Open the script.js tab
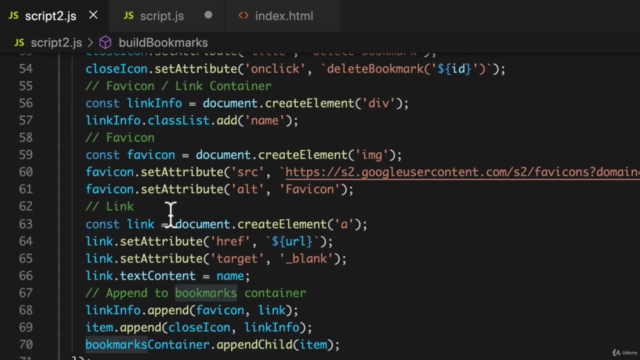 [162, 16]
